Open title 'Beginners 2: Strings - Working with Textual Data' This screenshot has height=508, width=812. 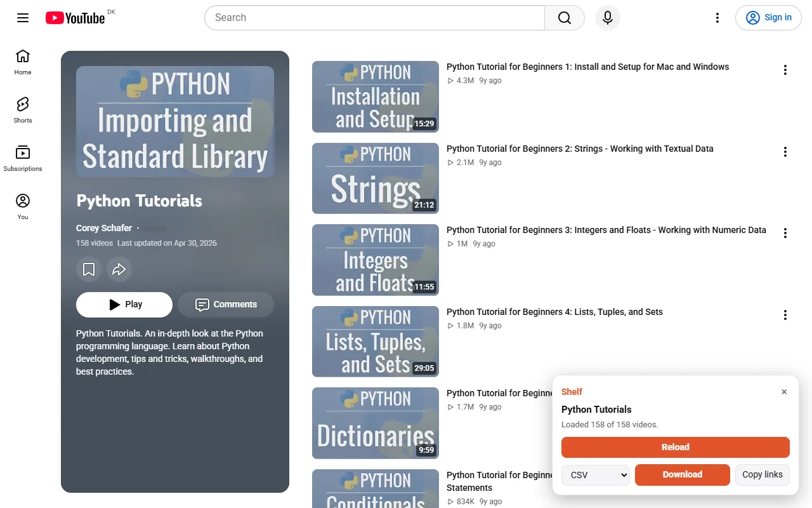[580, 149]
